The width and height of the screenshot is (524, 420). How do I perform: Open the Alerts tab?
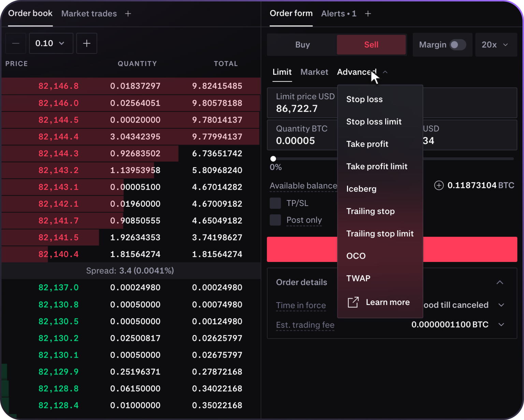(339, 14)
